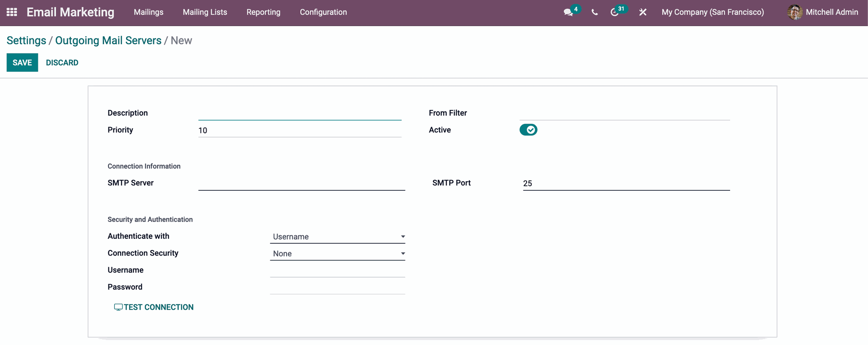Open the company switcher My Company (San Francisco)

[x=712, y=12]
